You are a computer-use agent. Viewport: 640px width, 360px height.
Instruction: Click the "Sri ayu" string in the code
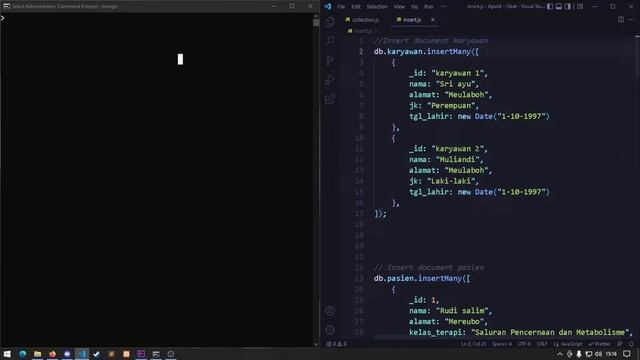click(x=455, y=84)
